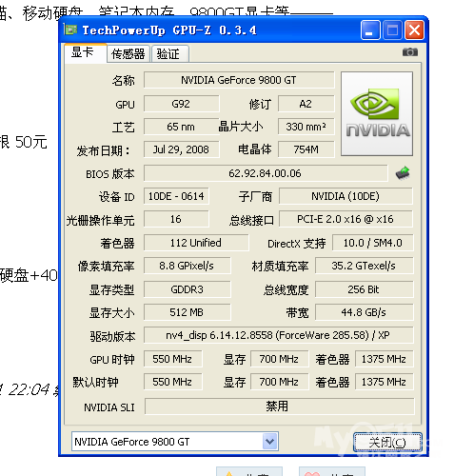Click the 名称 label
This screenshot has height=476, width=474.
pyautogui.click(x=124, y=80)
